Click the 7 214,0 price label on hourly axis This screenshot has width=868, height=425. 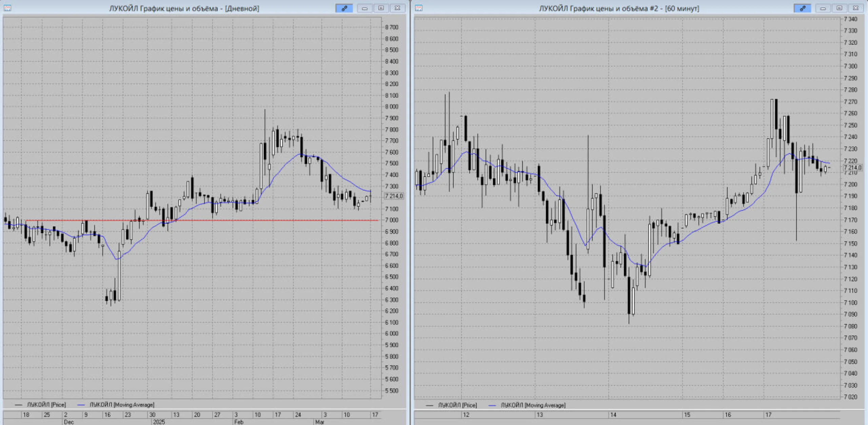(x=852, y=167)
